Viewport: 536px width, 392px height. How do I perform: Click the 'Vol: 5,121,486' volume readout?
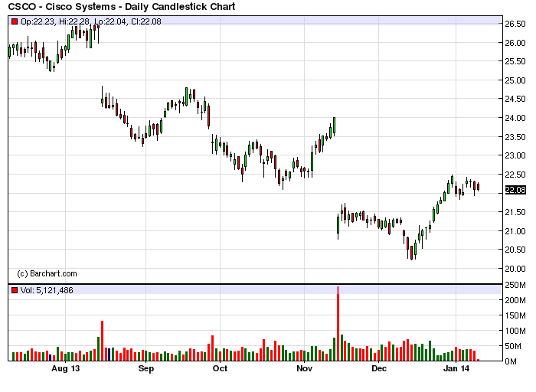point(47,290)
